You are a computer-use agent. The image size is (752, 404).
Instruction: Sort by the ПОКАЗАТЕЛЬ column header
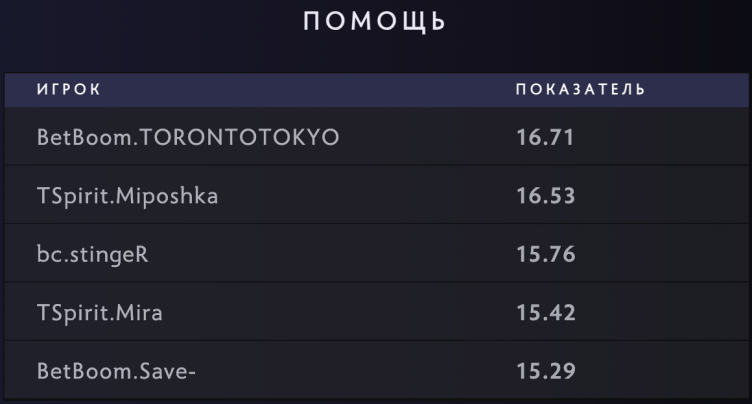click(580, 90)
